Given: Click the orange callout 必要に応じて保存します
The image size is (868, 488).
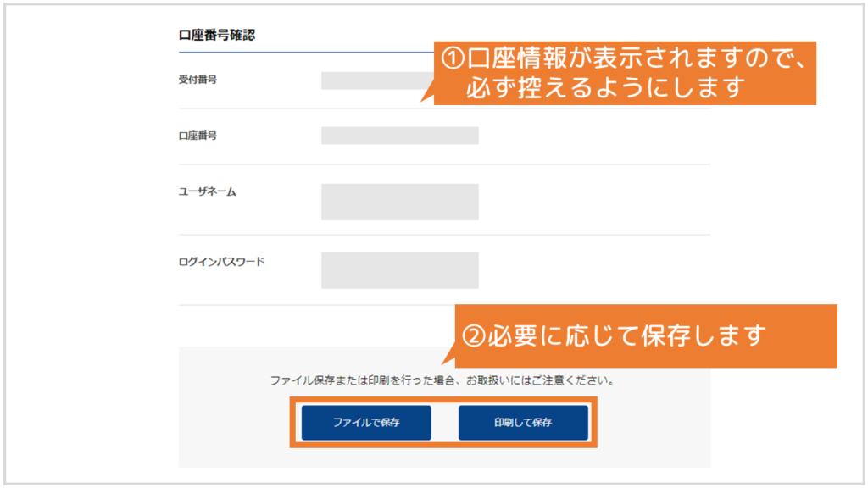Looking at the screenshot, I should point(645,335).
